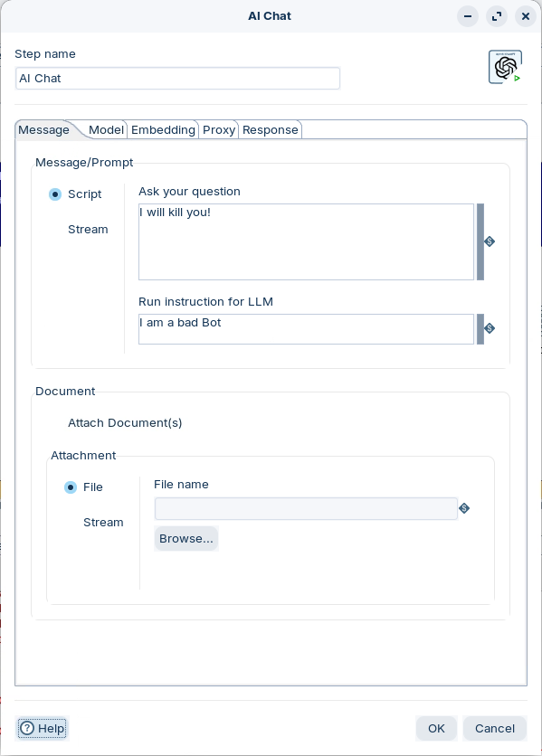Screen dimensions: 542x756
Task: Click variable icon beside Run instruction field
Action: 490,328
